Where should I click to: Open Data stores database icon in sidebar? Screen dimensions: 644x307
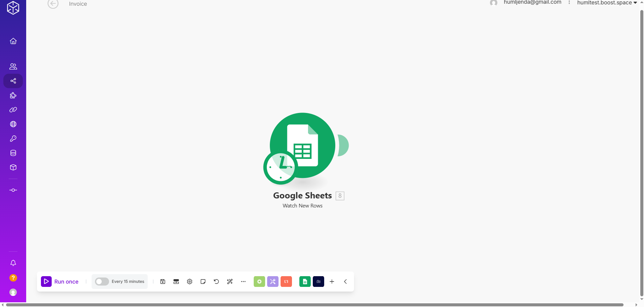tap(13, 153)
